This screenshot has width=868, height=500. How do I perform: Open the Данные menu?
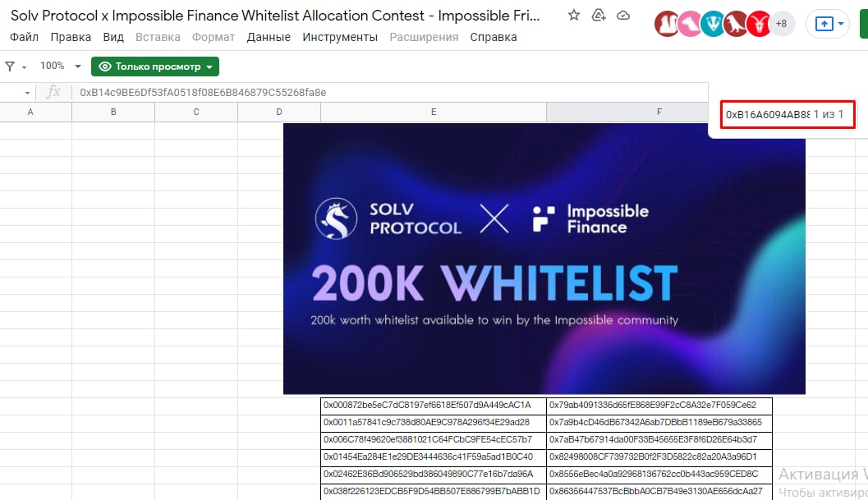tap(269, 37)
